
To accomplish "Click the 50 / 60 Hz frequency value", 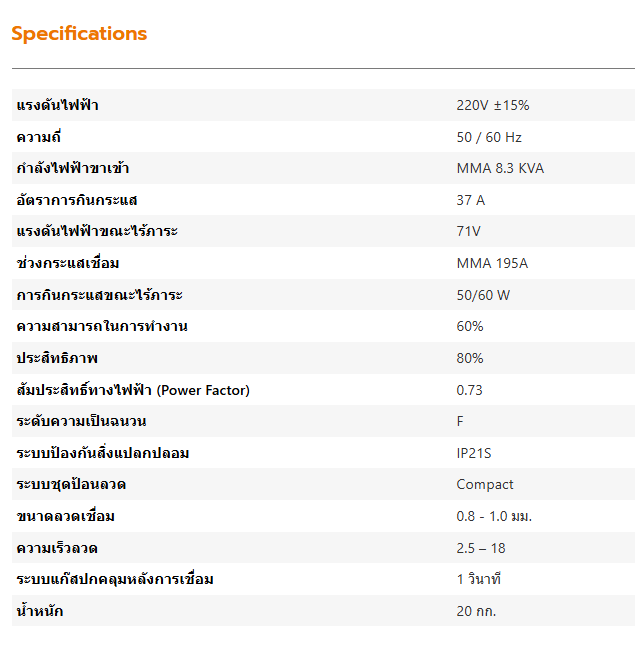I will 489,137.
